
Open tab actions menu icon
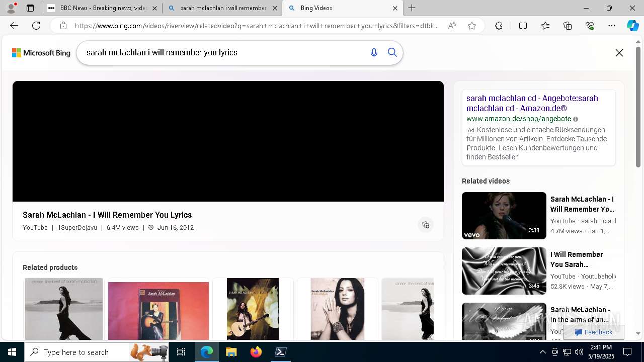[30, 8]
